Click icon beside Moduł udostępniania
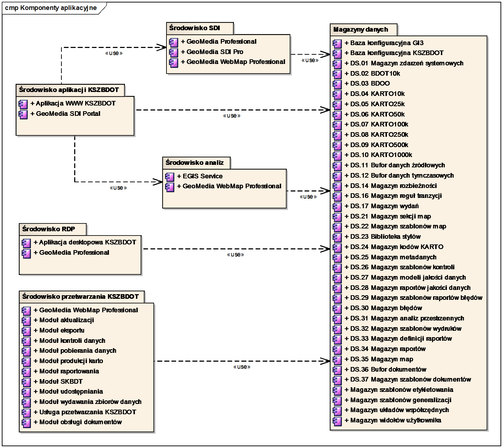Viewport: 503px width, 448px height. (26, 392)
